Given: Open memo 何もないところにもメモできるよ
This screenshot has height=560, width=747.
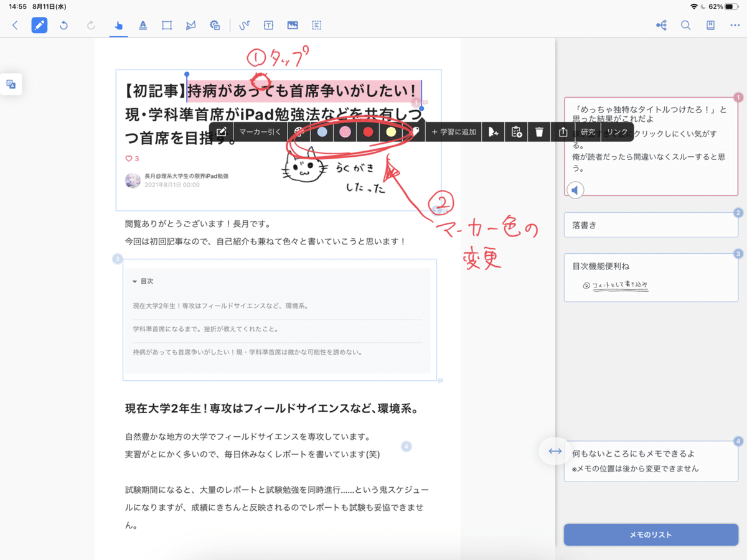Looking at the screenshot, I should (651, 461).
